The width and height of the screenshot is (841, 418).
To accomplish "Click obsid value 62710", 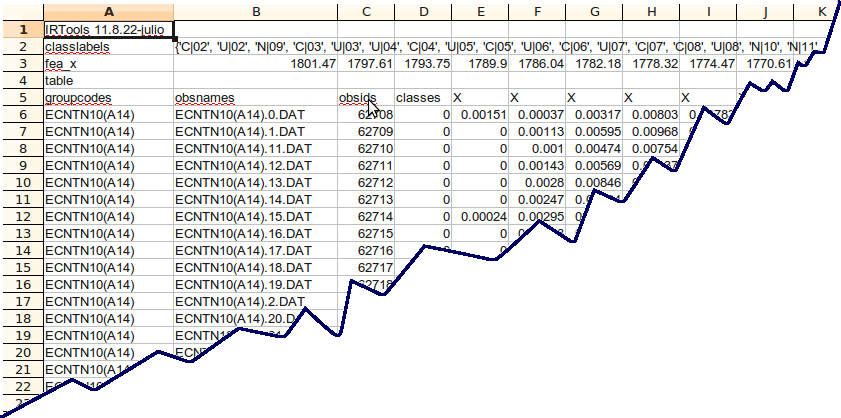I will (366, 149).
